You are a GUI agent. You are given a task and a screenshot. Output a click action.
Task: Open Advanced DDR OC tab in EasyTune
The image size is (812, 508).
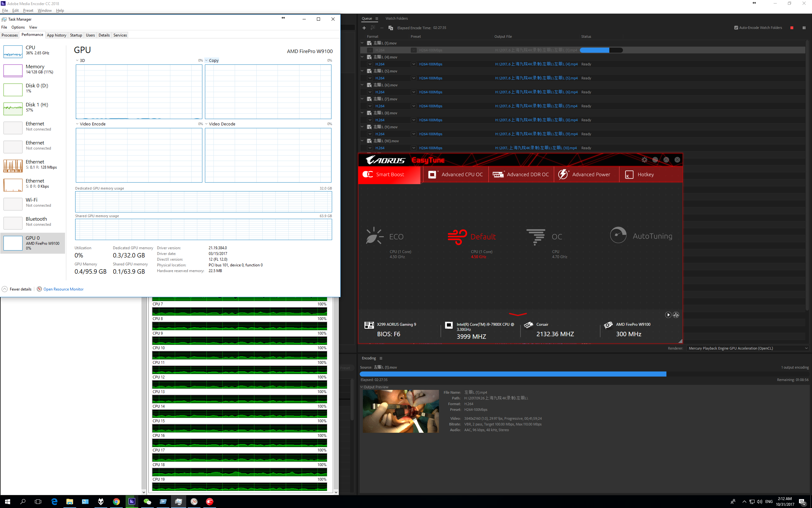pos(521,174)
